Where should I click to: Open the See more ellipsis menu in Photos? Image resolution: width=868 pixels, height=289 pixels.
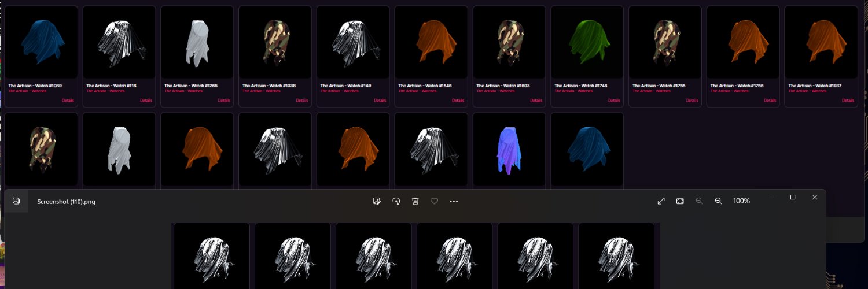tap(454, 201)
